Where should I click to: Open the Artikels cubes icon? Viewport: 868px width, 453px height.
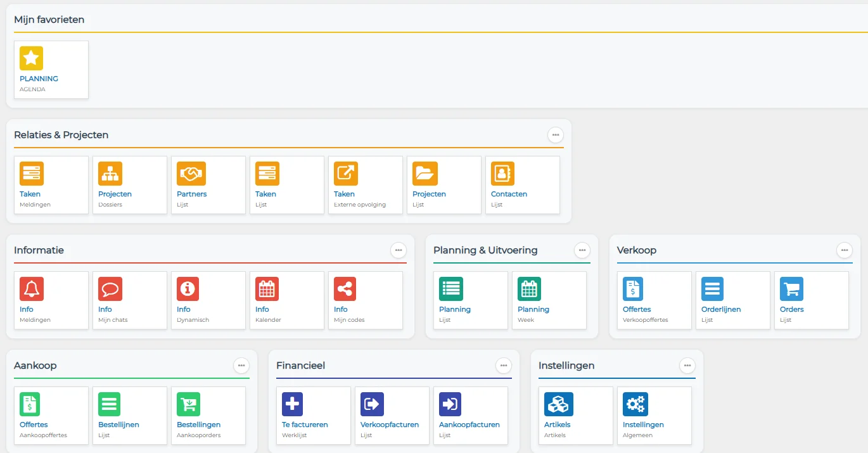(559, 404)
